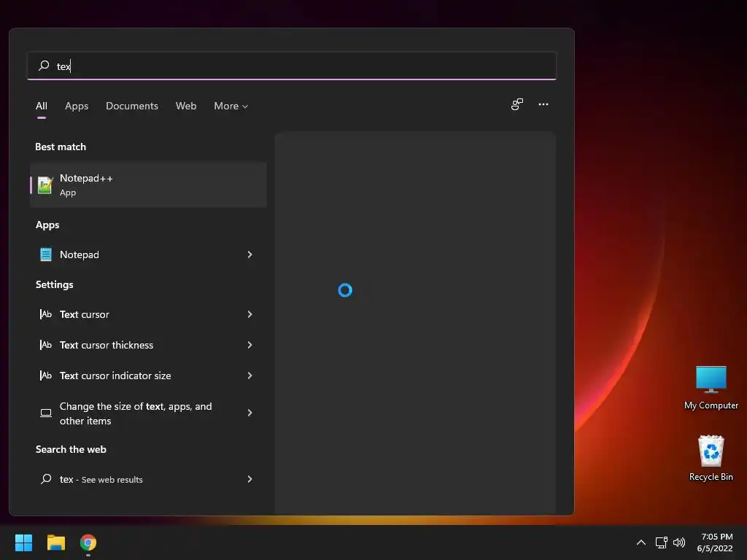The image size is (747, 560).
Task: Open the clock and date flyout
Action: pyautogui.click(x=716, y=542)
